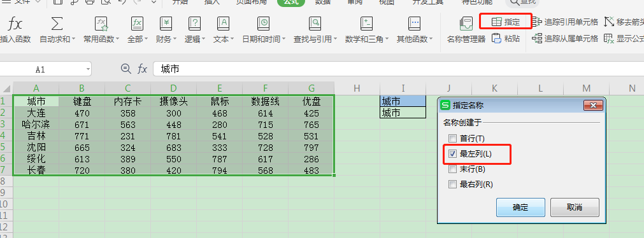Click the select-all corner of the sheet

pyautogui.click(x=6, y=88)
